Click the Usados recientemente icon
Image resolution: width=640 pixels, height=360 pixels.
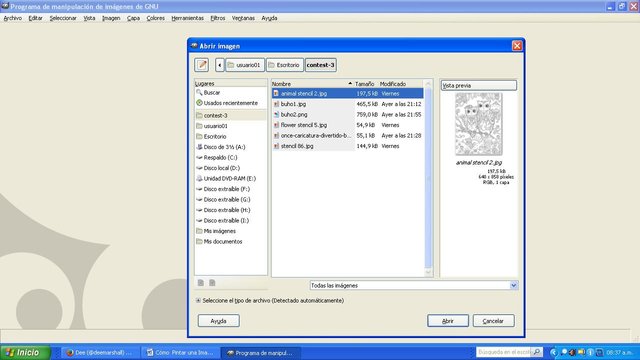pyautogui.click(x=199, y=103)
